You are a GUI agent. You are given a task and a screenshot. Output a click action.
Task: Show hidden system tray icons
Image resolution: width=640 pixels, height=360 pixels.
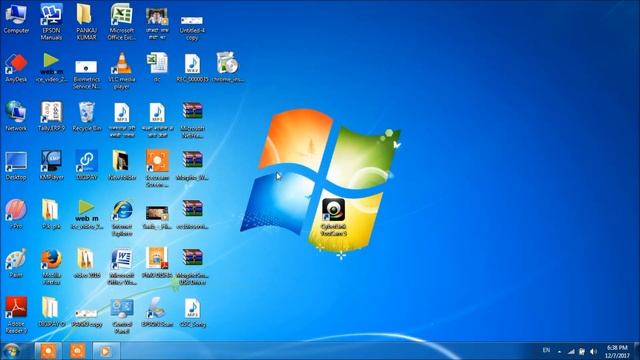pos(559,351)
